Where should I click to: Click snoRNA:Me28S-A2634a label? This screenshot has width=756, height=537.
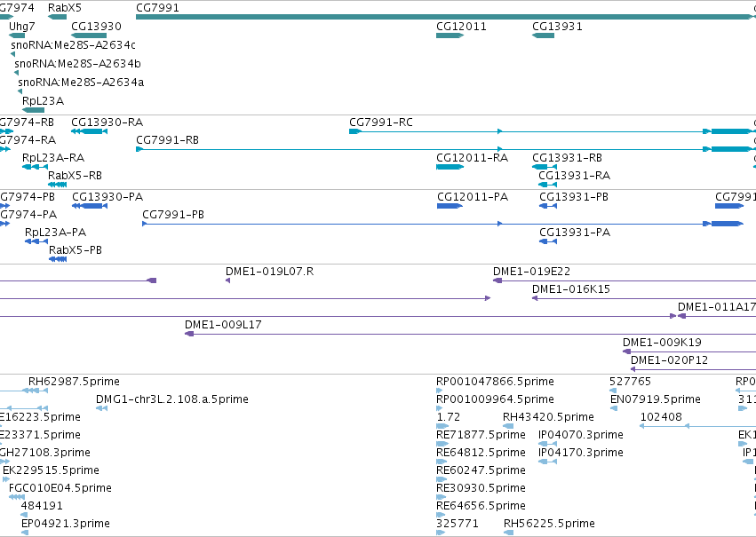[81, 83]
